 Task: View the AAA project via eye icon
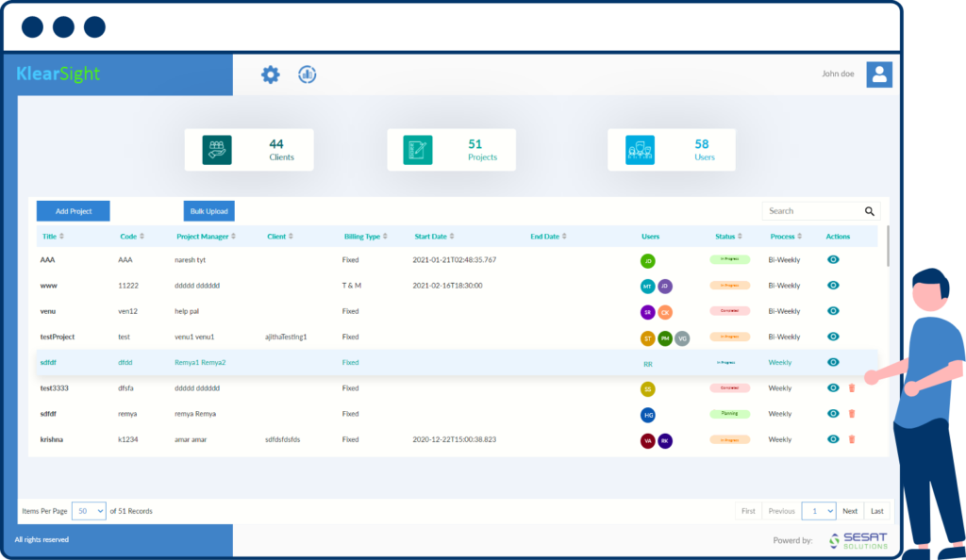pos(833,259)
